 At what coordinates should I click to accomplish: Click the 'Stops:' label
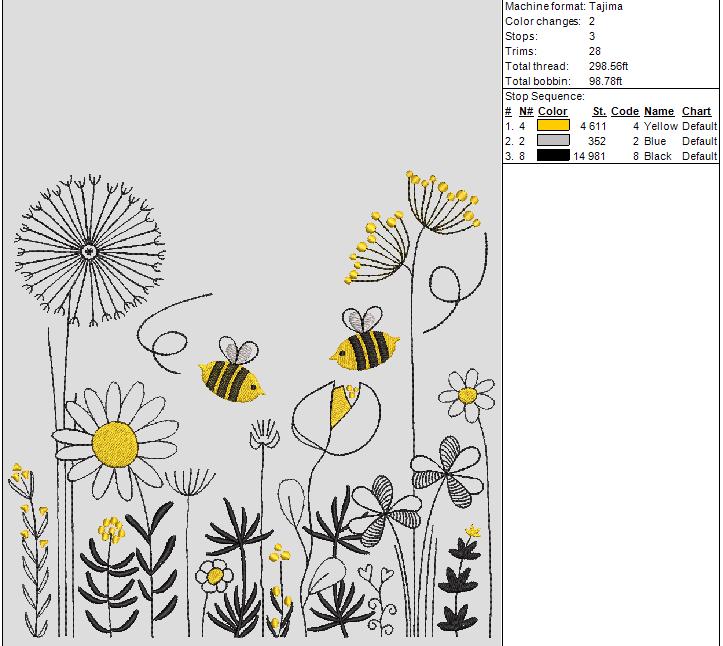521,36
